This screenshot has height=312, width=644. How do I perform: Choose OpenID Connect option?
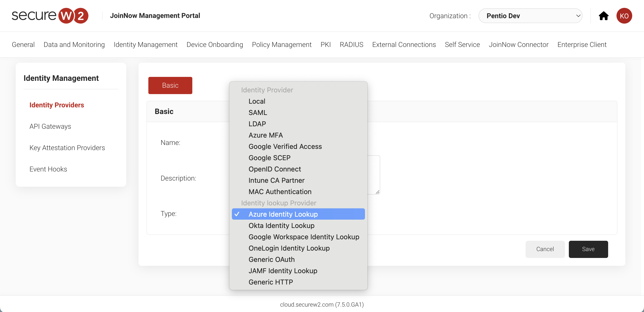click(x=298, y=169)
